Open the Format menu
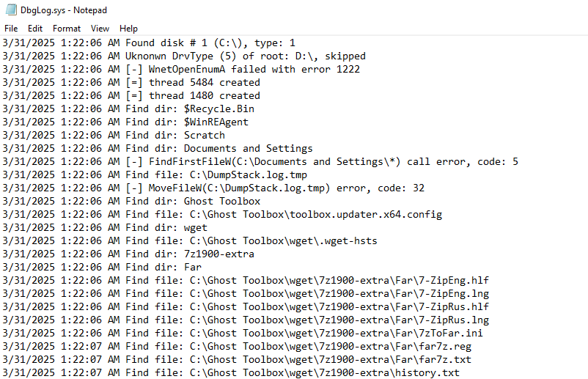Viewport: 588px width, 379px height. (x=67, y=29)
